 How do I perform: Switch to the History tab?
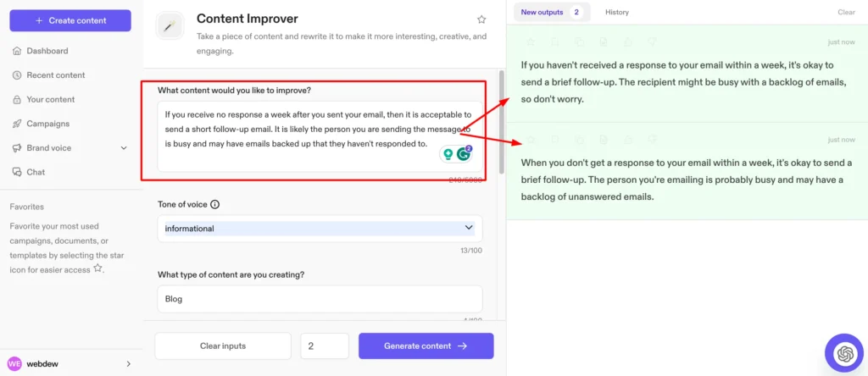point(616,12)
